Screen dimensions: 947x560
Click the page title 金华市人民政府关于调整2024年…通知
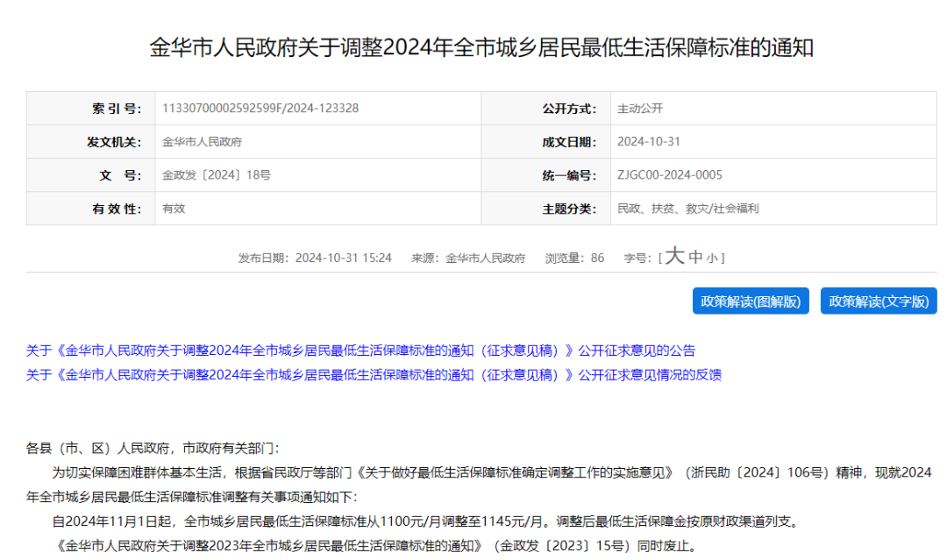point(481,47)
